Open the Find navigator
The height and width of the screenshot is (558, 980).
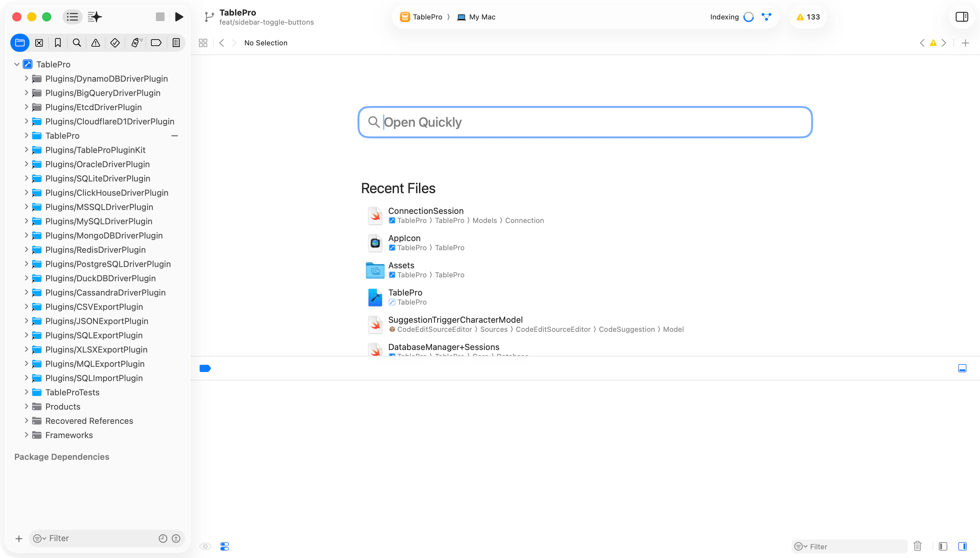coord(77,42)
